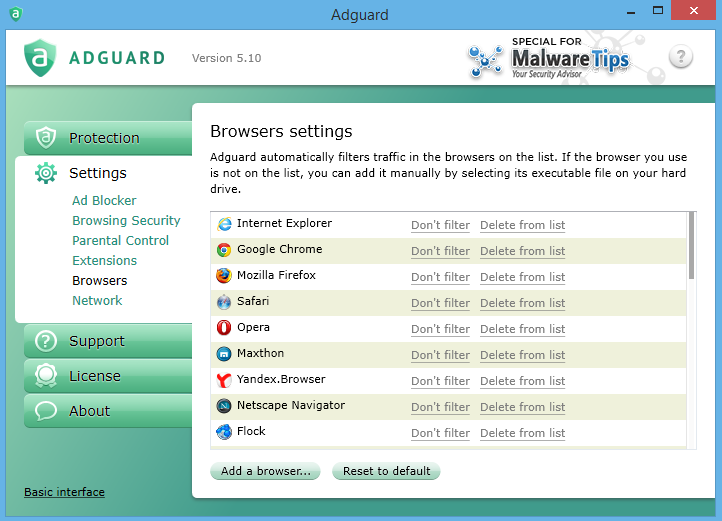Click the Settings gear icon
Image resolution: width=722 pixels, height=521 pixels.
click(46, 173)
